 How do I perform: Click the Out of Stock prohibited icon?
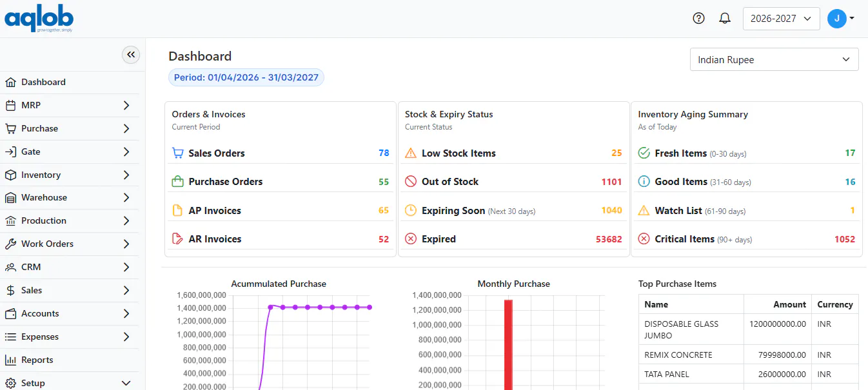(411, 181)
